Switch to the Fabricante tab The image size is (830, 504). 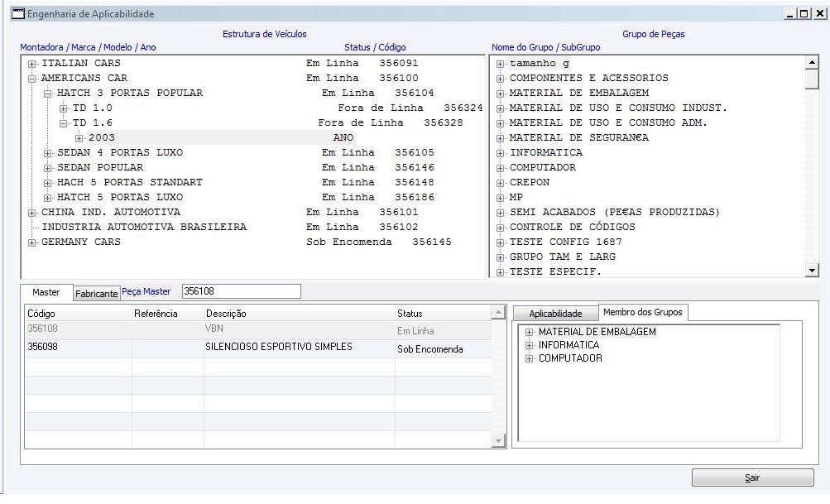pos(96,294)
